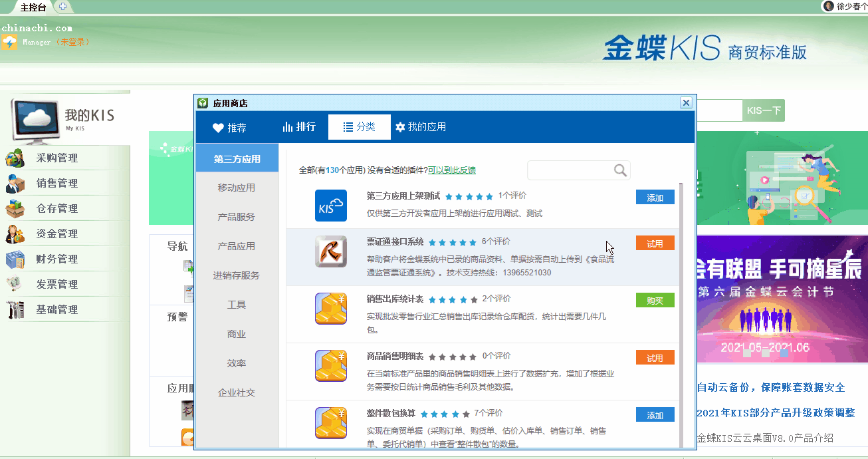Open 仓存管理 in main sidebar

pyautogui.click(x=57, y=208)
